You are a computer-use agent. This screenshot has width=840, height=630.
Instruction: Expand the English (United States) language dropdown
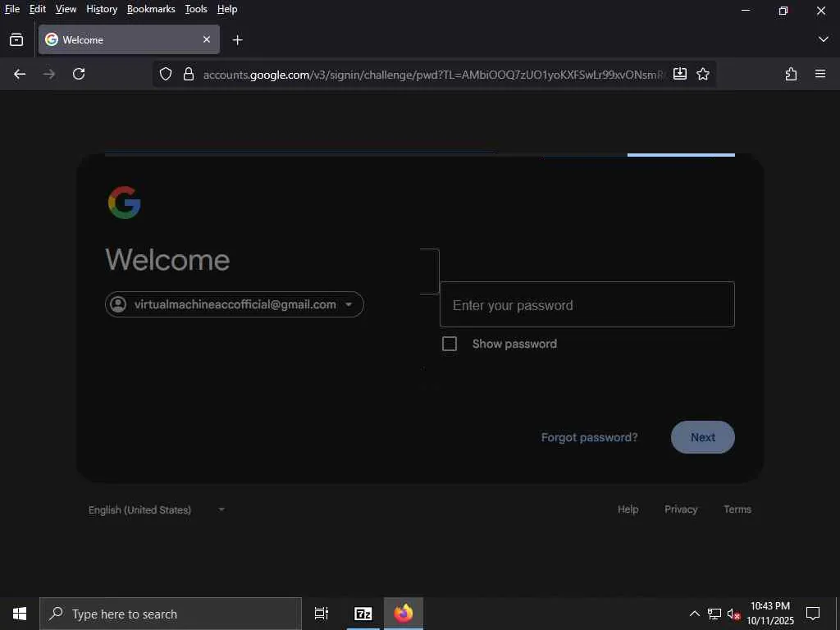tap(157, 509)
